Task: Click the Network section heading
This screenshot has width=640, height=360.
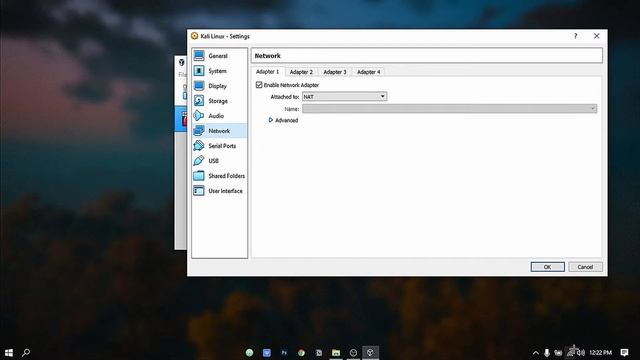Action: tap(267, 56)
